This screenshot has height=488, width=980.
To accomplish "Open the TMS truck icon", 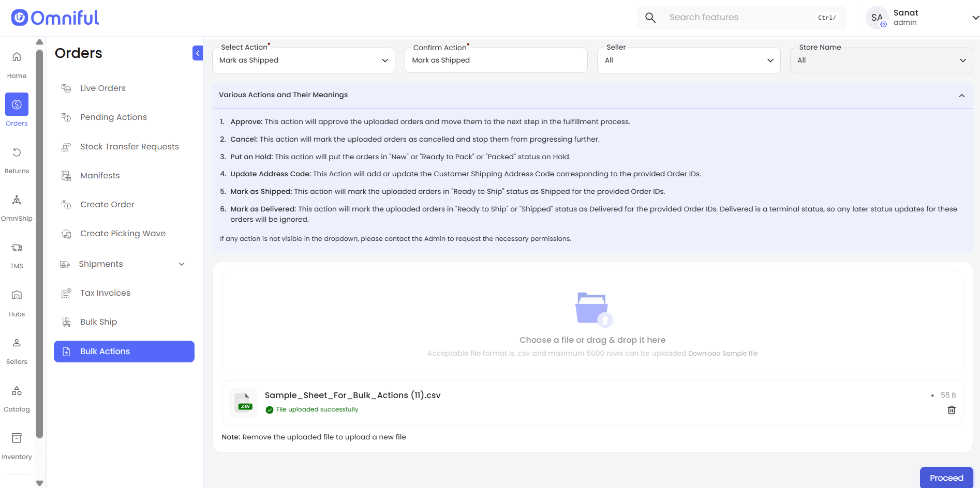I will [17, 248].
